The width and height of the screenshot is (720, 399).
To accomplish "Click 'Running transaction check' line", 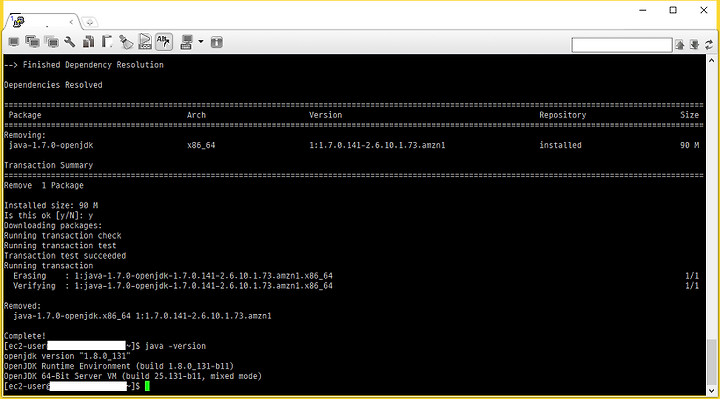I will coord(62,236).
